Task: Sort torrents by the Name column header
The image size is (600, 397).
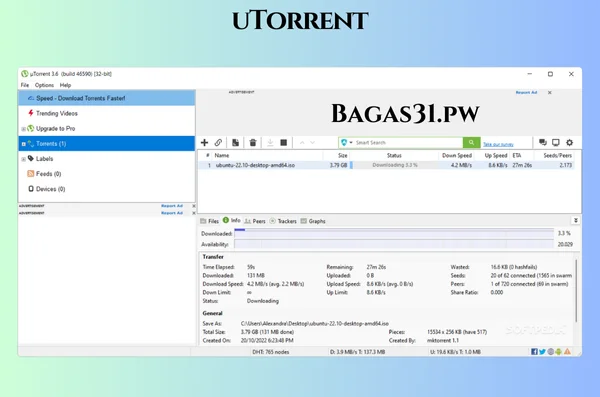Action: pos(267,155)
